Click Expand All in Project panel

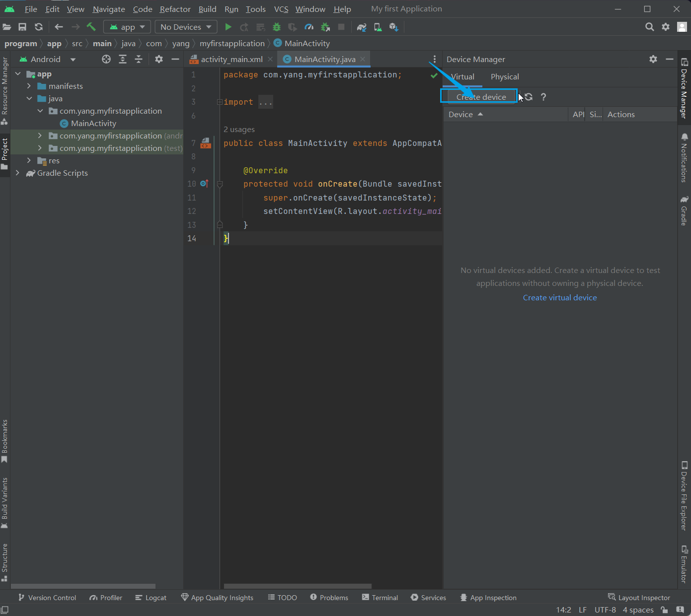123,59
